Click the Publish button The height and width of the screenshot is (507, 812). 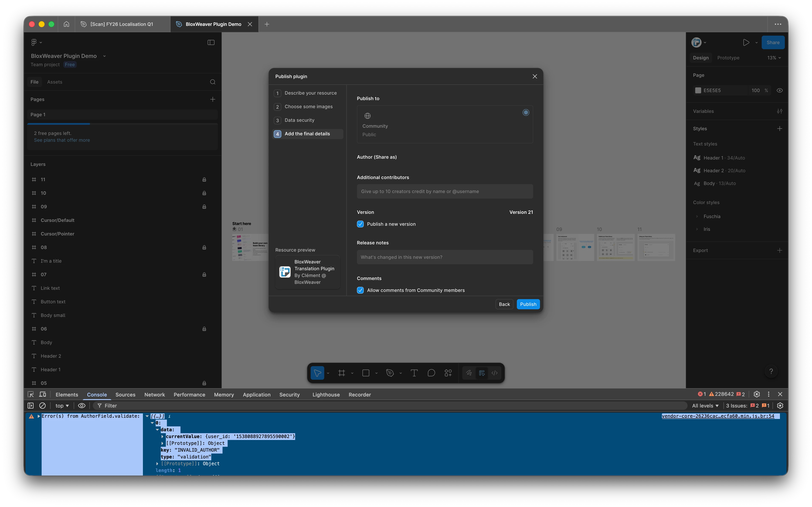528,304
